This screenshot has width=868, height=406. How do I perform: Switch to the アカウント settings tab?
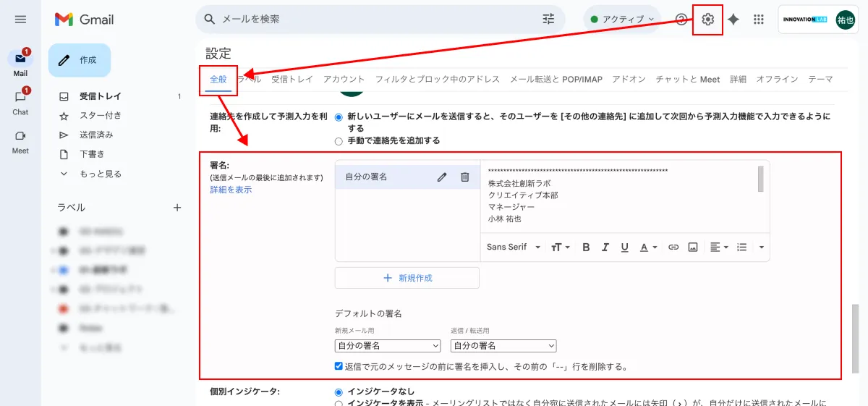coord(344,79)
